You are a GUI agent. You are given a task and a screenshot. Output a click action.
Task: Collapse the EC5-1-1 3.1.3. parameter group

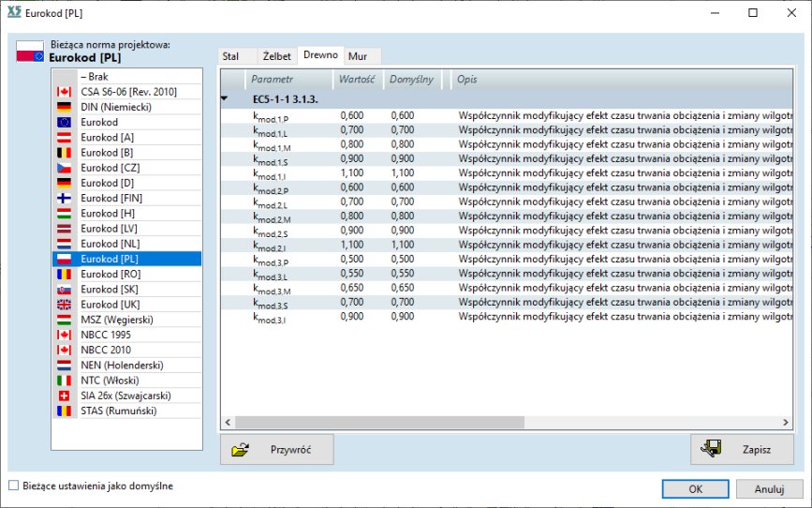225,97
